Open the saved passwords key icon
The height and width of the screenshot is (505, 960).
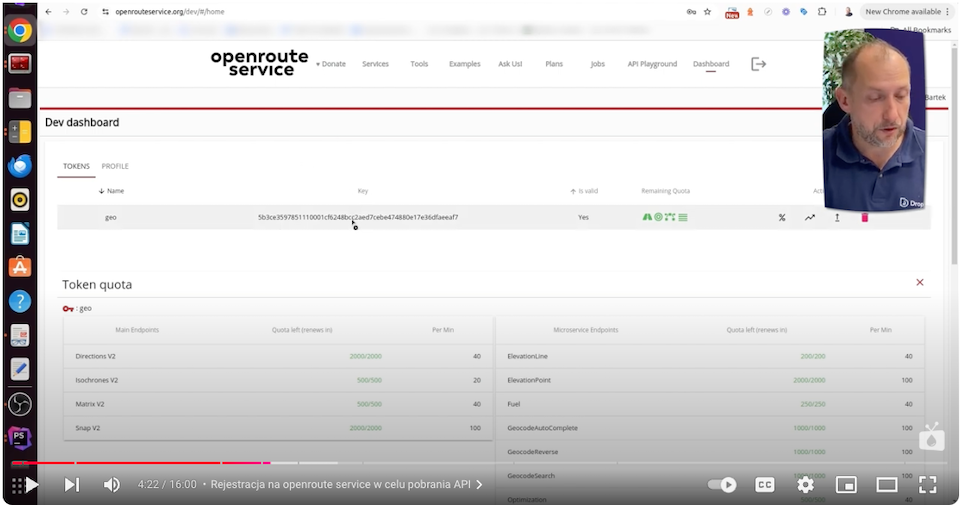(x=691, y=12)
